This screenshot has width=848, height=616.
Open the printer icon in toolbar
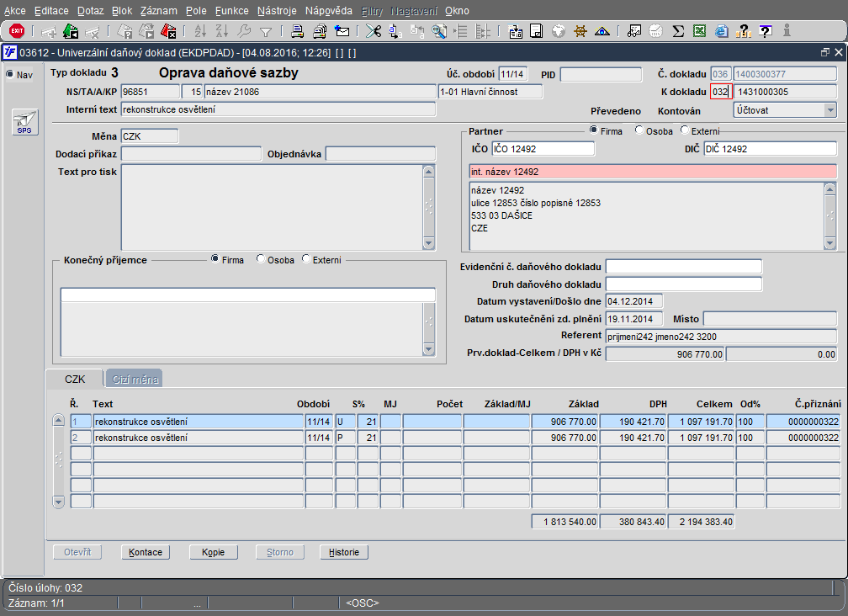click(297, 31)
